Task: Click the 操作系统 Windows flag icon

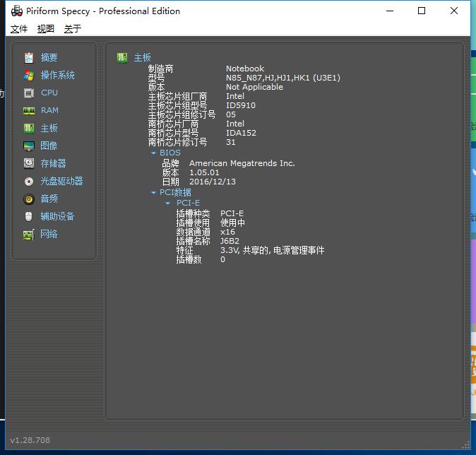Action: [x=29, y=75]
